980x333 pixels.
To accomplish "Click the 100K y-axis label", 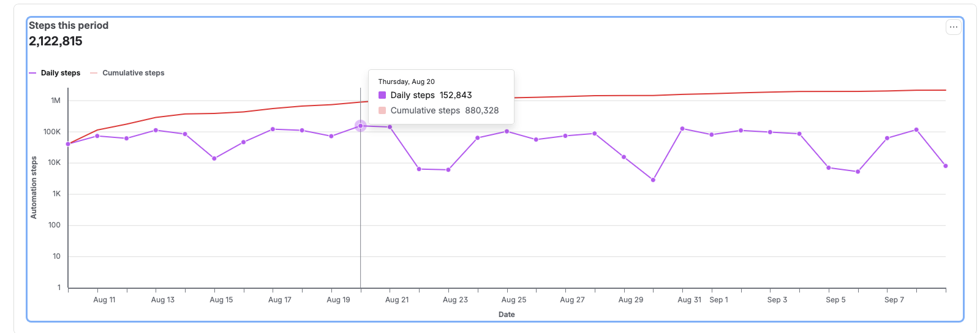I will tap(52, 132).
